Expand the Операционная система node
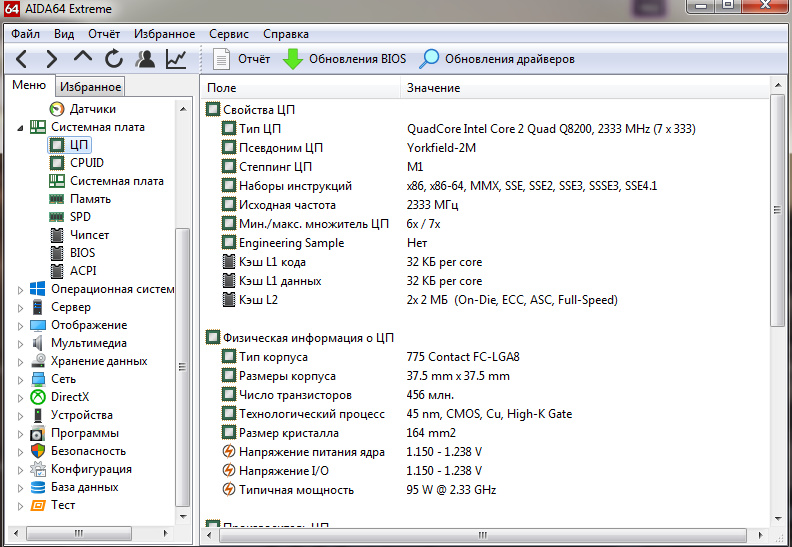Screen dimensions: 792x547 (x=20, y=290)
